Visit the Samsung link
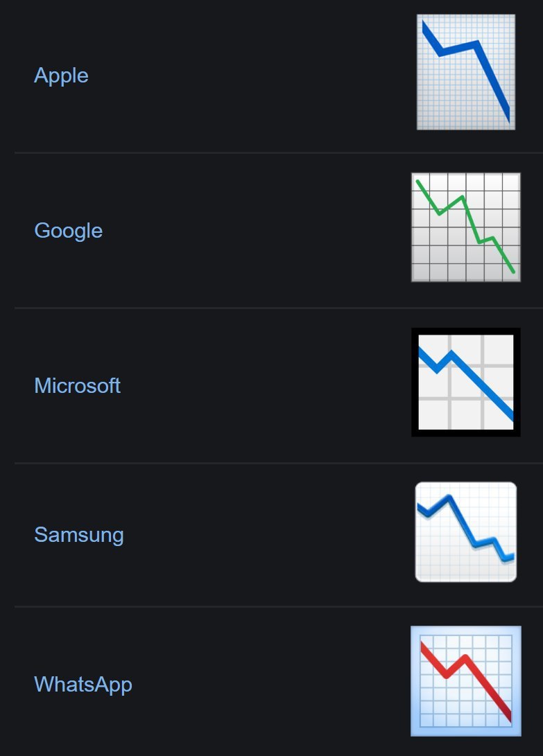Image resolution: width=543 pixels, height=756 pixels. [78, 535]
